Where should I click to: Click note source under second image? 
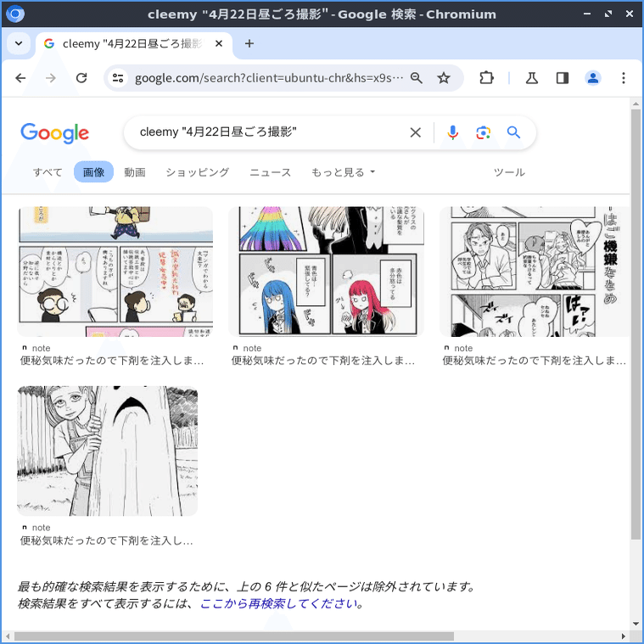247,348
